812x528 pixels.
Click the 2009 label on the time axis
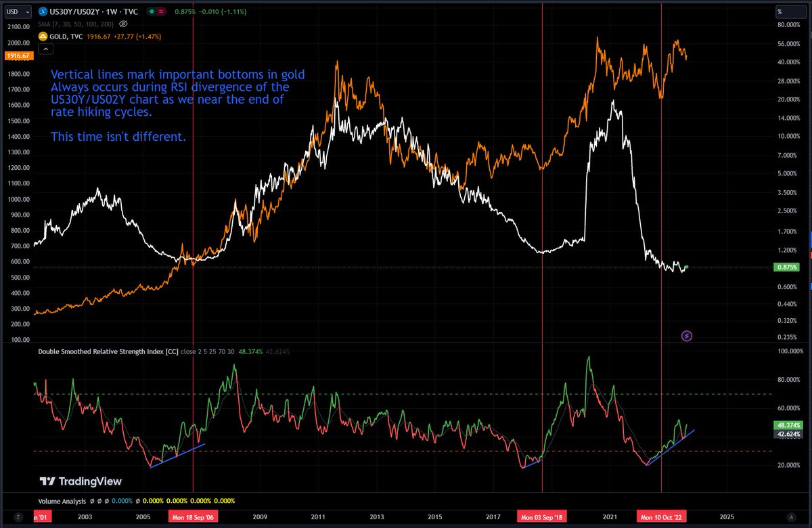pyautogui.click(x=260, y=516)
